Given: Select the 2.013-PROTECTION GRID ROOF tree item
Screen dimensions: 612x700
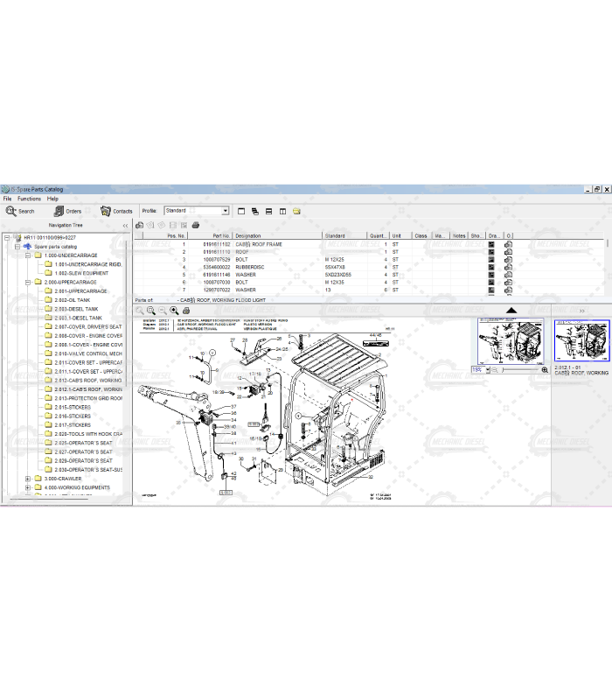Looking at the screenshot, I should [x=87, y=398].
